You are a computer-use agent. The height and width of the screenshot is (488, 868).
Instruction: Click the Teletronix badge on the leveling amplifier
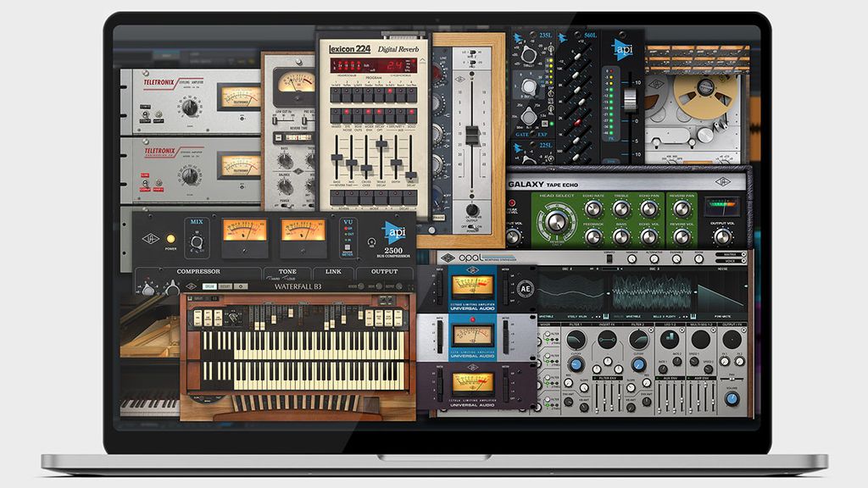tap(159, 81)
